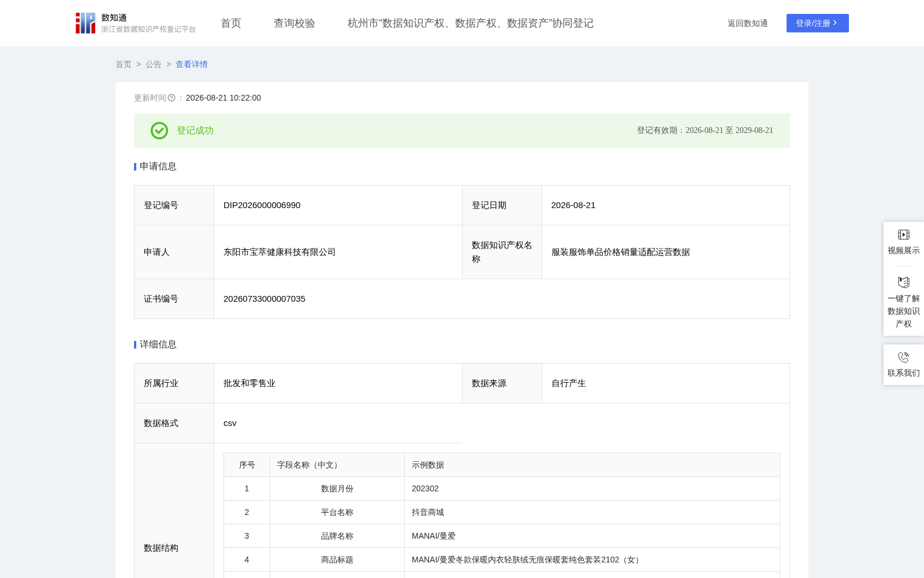
Task: Click the 返回数知通 link
Action: [748, 23]
